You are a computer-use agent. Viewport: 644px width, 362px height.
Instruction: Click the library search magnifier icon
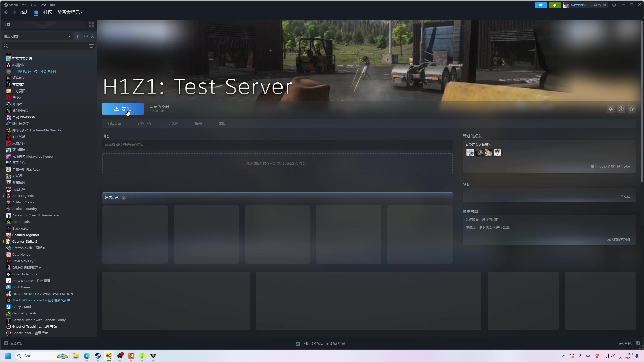point(6,46)
